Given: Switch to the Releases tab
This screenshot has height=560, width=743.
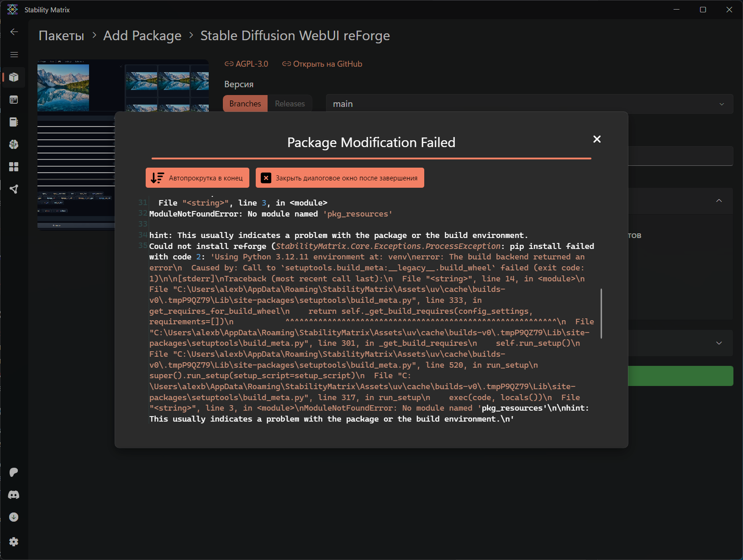Looking at the screenshot, I should [290, 104].
